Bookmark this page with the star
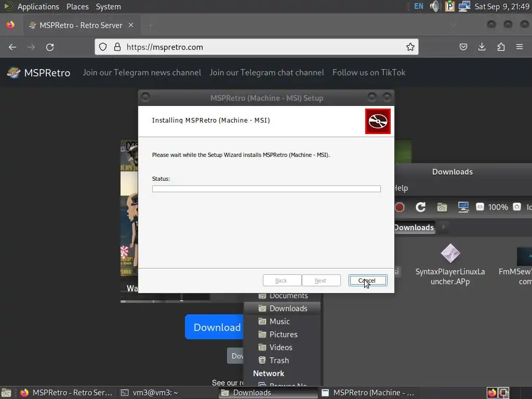Image resolution: width=532 pixels, height=399 pixels. click(x=410, y=47)
